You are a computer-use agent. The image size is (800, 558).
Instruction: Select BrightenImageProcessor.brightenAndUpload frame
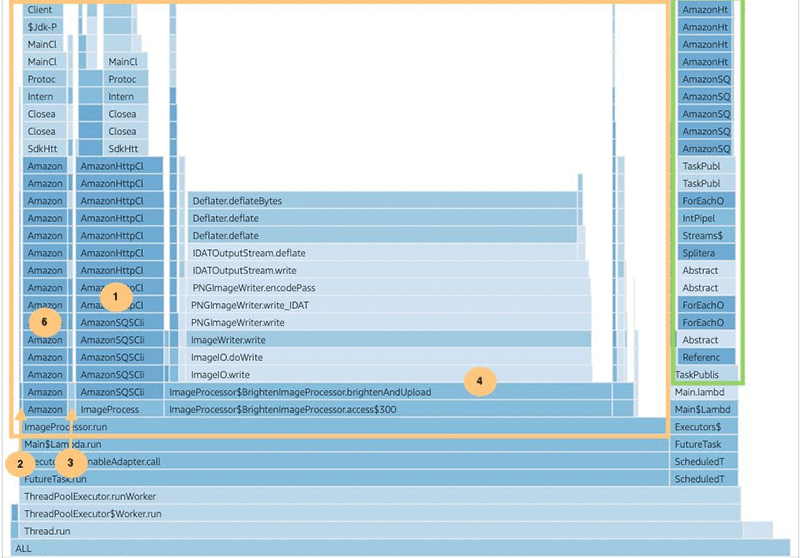click(388, 392)
